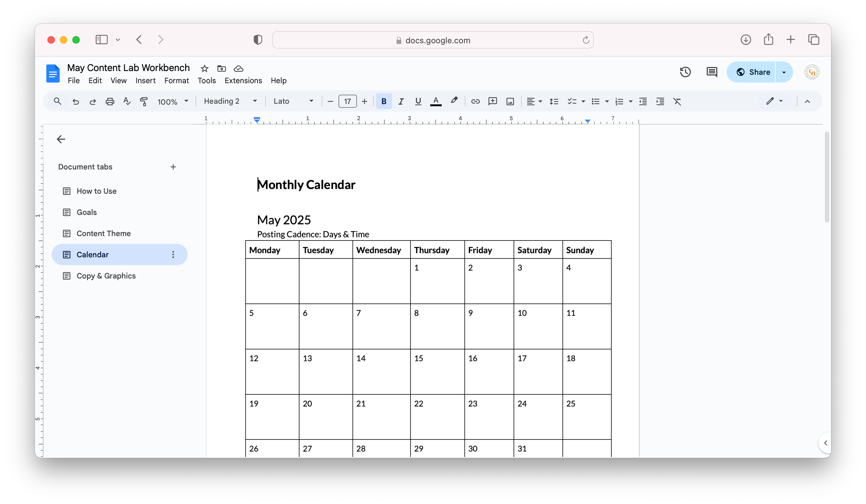Add a new document tab with plus
Screen dimensions: 866x504
click(x=173, y=167)
